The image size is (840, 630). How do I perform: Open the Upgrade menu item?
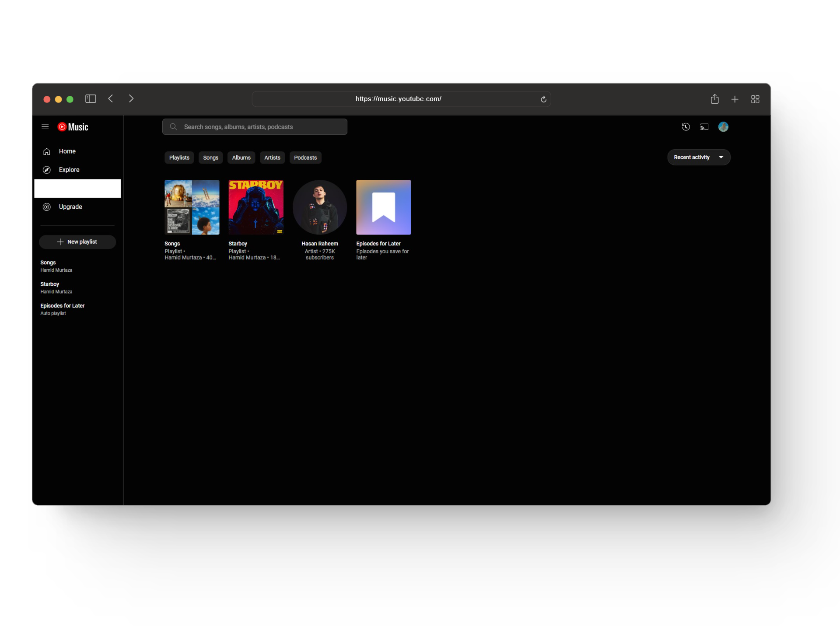click(70, 207)
